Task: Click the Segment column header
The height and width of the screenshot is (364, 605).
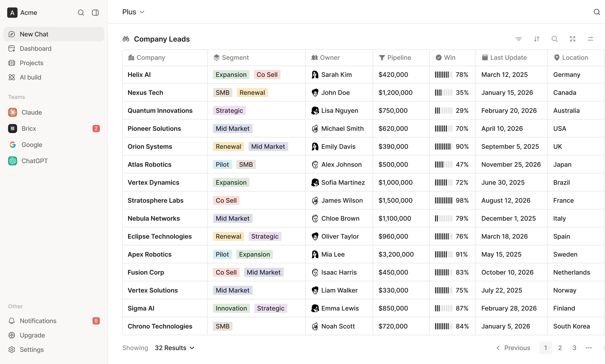Action: 256,57
